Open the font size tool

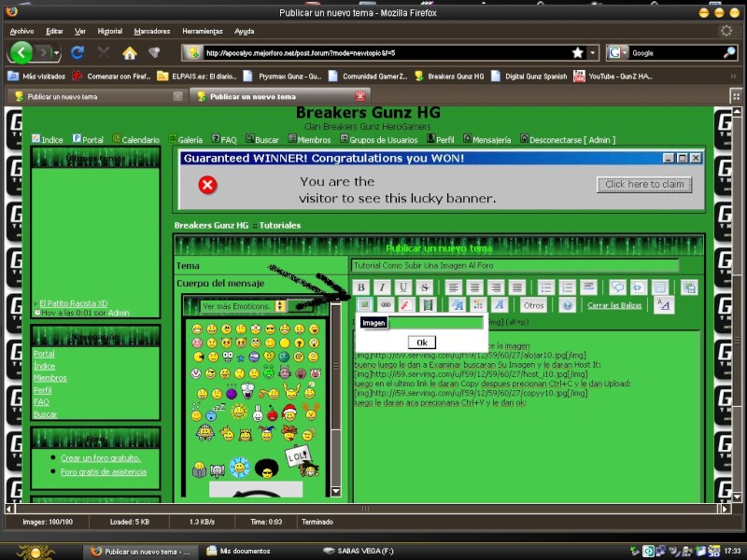click(x=458, y=305)
